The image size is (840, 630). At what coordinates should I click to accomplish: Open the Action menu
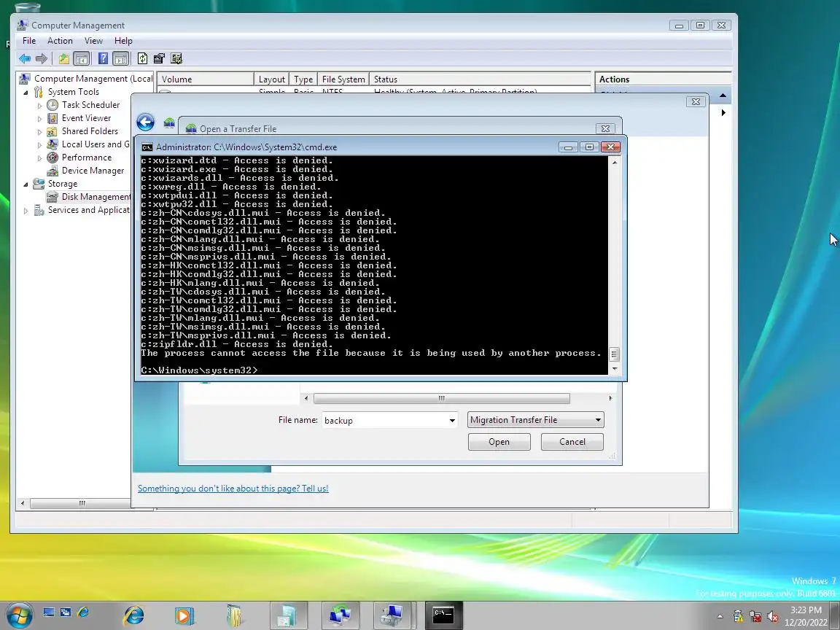pyautogui.click(x=60, y=41)
